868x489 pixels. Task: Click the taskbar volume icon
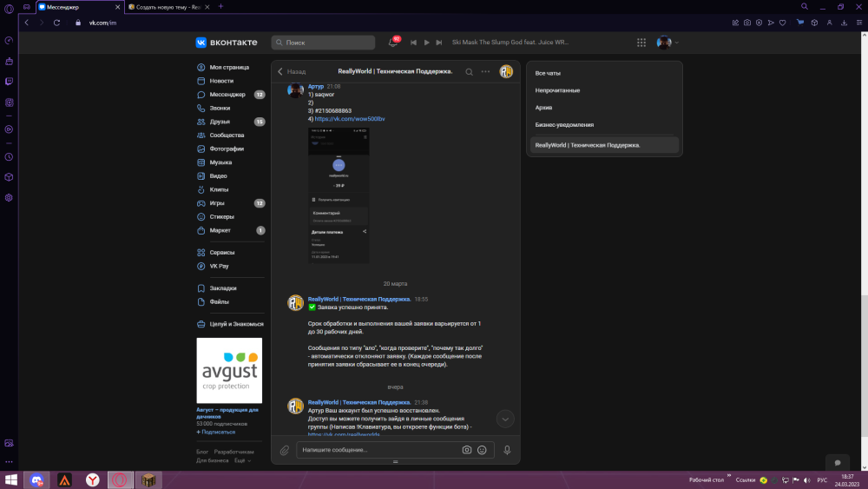[x=807, y=480]
